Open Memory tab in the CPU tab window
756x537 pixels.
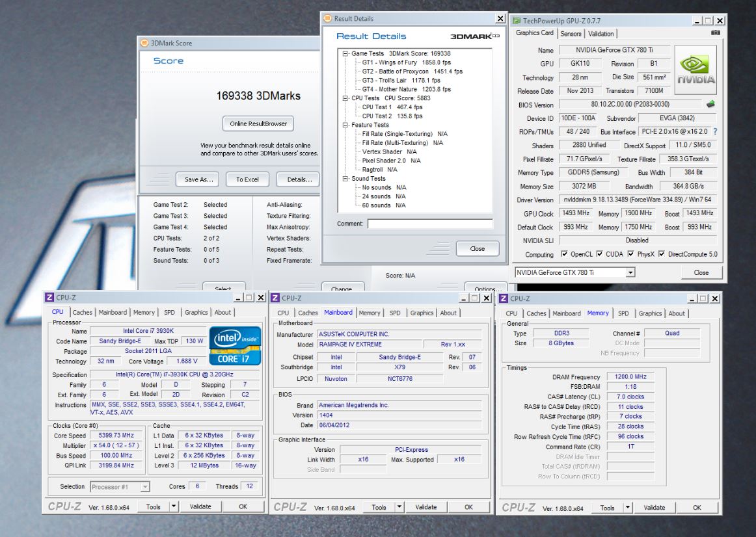pos(144,312)
